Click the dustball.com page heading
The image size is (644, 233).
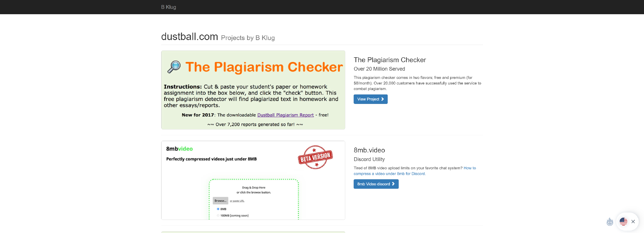pyautogui.click(x=189, y=36)
